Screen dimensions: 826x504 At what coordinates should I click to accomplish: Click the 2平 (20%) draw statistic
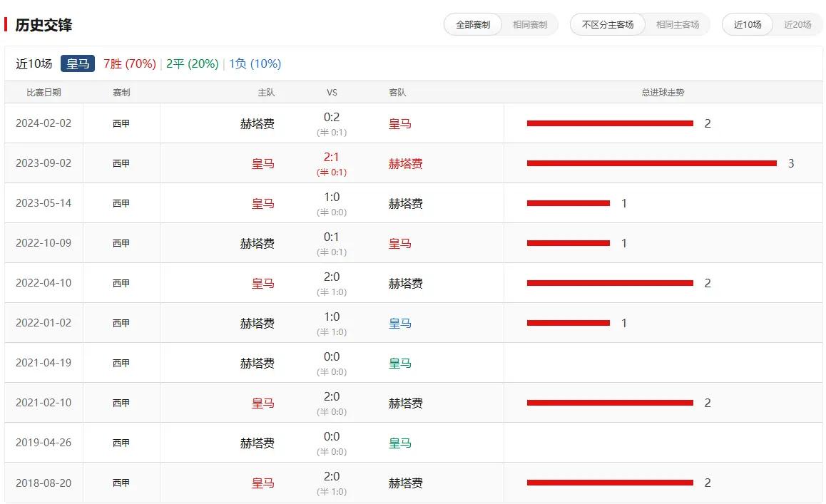point(193,63)
